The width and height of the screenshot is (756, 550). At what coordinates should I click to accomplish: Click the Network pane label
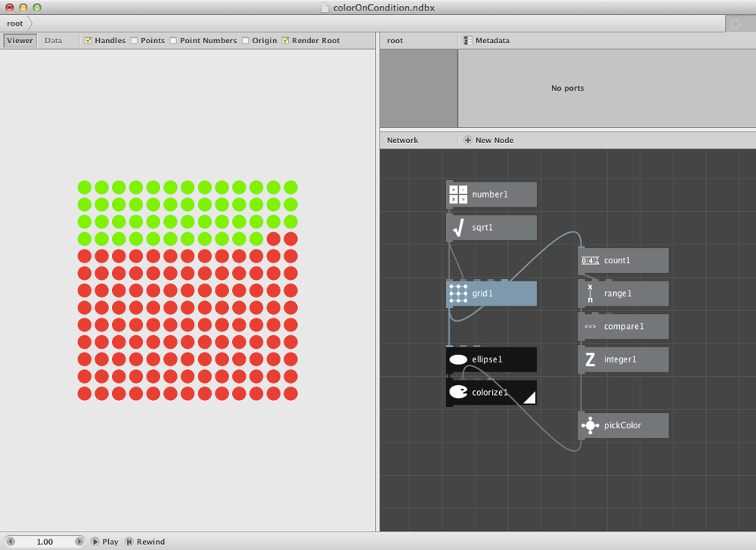[x=403, y=140]
